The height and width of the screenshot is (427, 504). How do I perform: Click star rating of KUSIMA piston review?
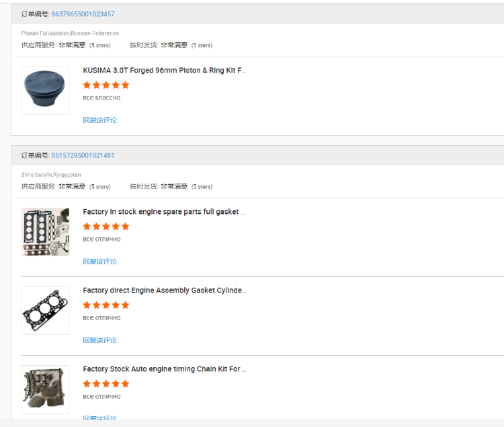[106, 85]
